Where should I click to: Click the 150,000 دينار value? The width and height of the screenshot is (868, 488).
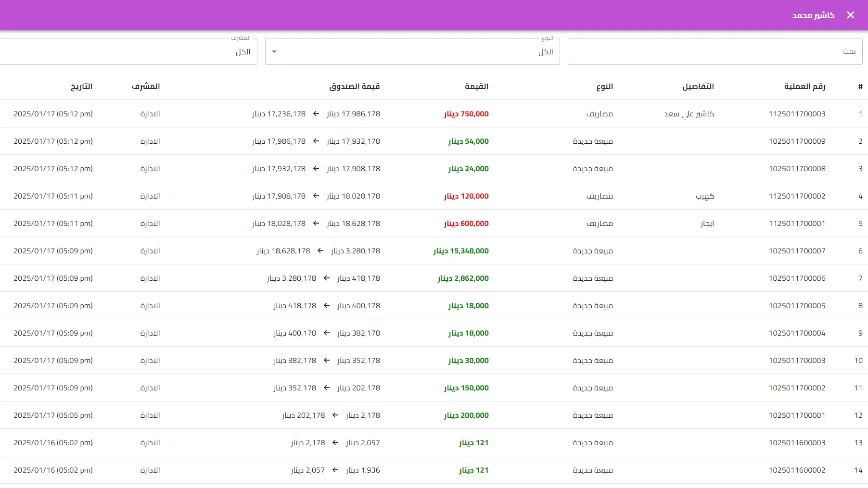pyautogui.click(x=466, y=388)
